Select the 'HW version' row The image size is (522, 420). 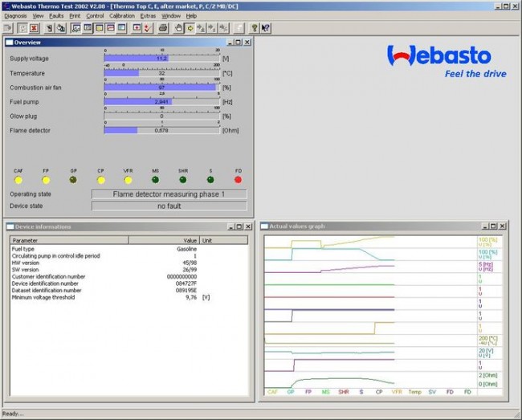(x=129, y=263)
